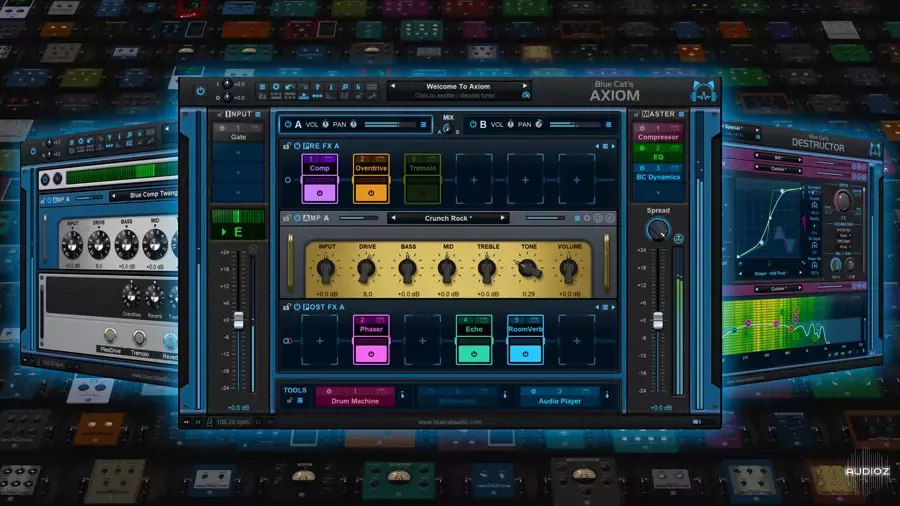
Task: Add effect in first empty PRE FX slot
Action: point(474,180)
